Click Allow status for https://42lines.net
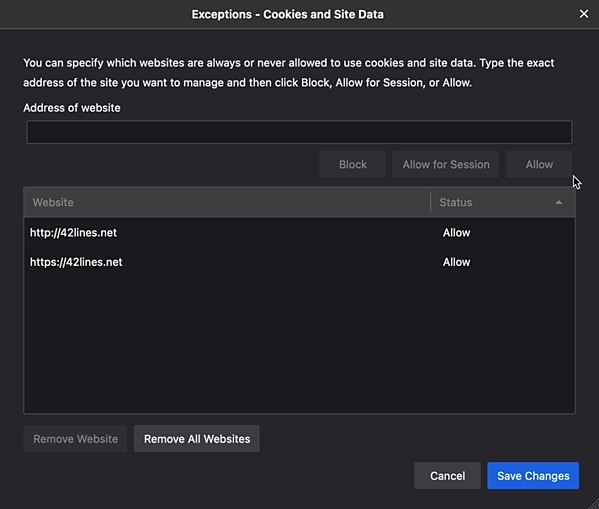This screenshot has width=599, height=509. pos(457,262)
